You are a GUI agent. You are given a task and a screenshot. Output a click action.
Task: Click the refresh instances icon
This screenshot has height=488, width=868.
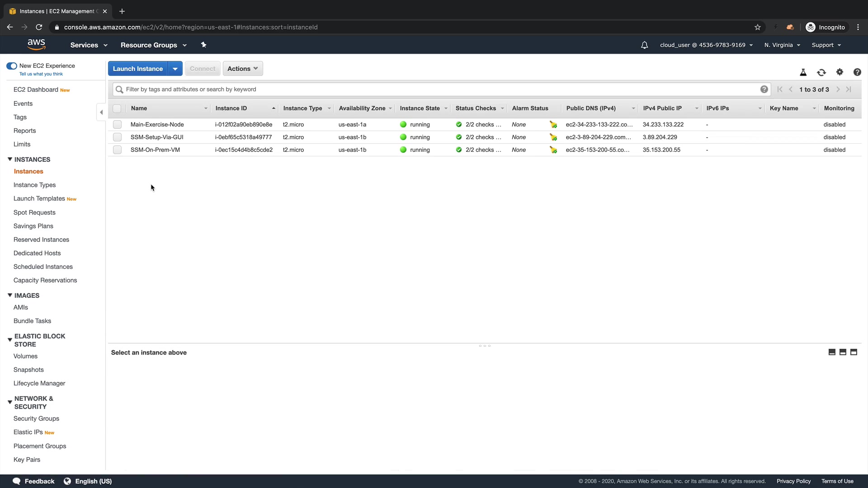click(821, 72)
